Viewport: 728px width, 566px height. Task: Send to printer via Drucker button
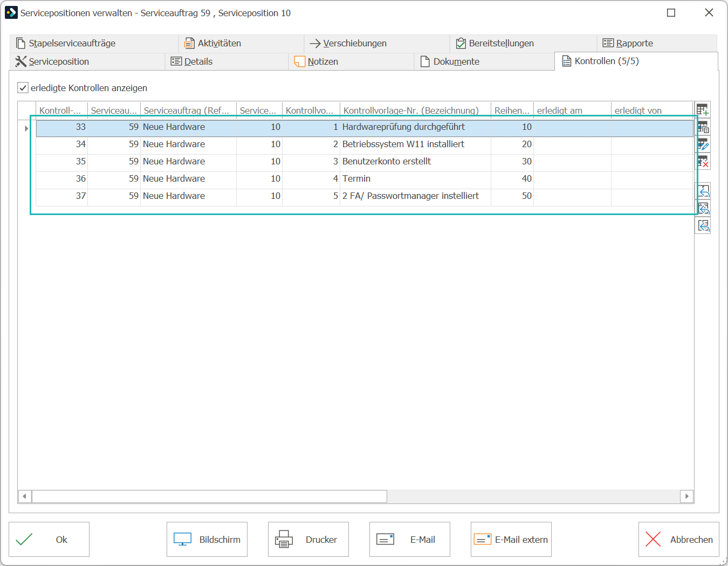(308, 539)
